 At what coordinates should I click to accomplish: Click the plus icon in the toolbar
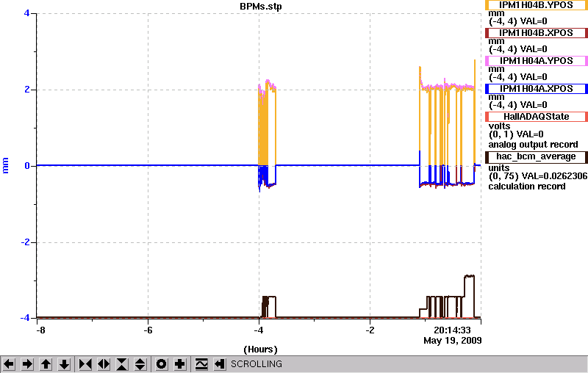click(x=180, y=364)
